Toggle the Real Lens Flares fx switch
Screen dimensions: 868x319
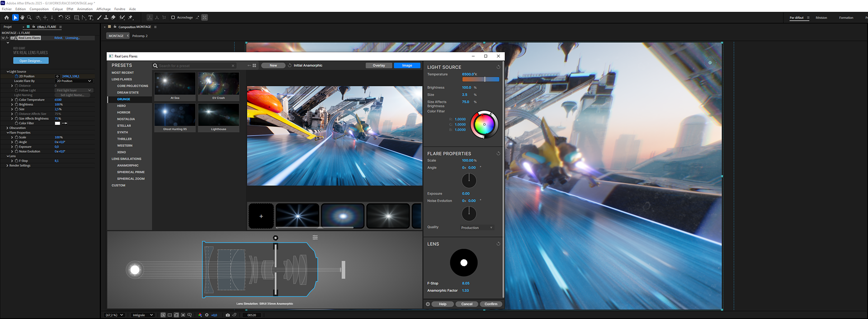click(7, 38)
